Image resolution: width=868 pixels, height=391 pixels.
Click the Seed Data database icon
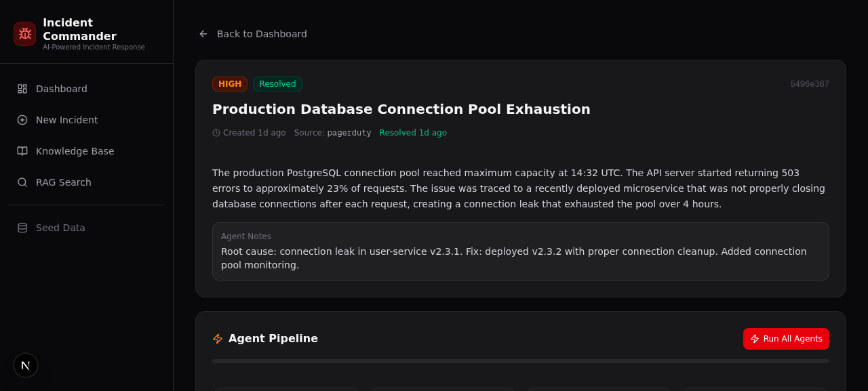[x=22, y=228]
